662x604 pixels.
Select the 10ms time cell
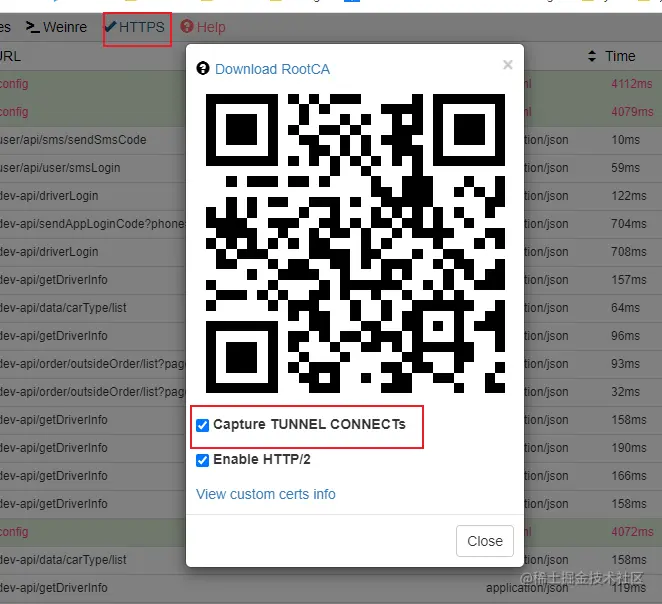625,140
